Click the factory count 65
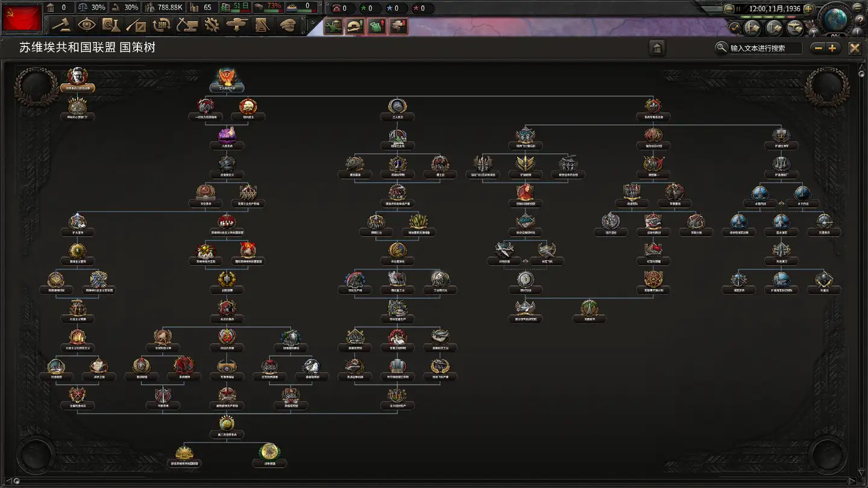 [207, 8]
